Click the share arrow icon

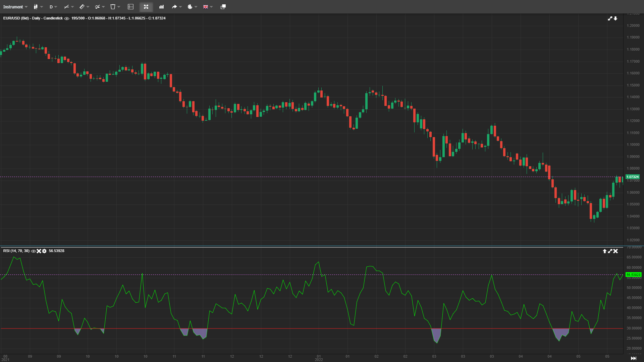pos(174,7)
